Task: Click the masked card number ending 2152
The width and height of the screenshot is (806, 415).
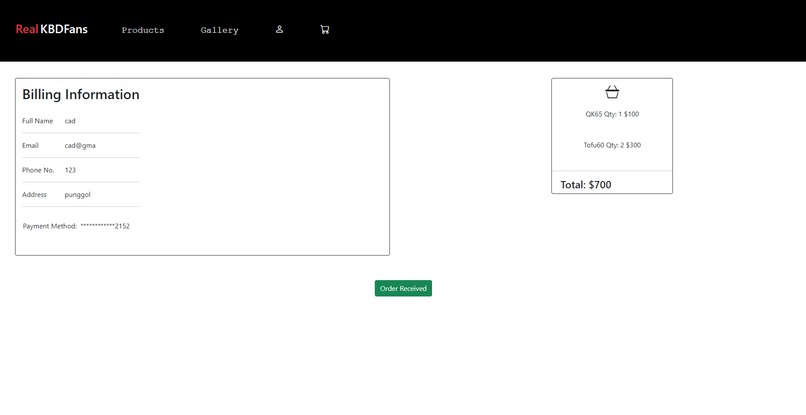Action: tap(105, 226)
